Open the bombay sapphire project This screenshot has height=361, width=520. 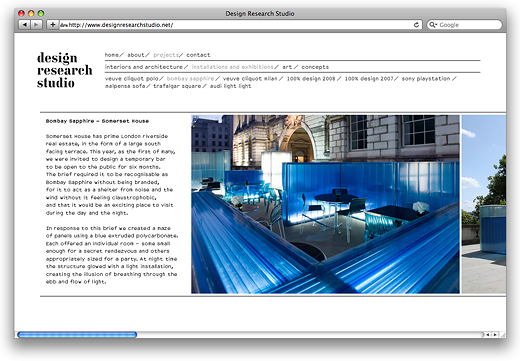point(190,79)
